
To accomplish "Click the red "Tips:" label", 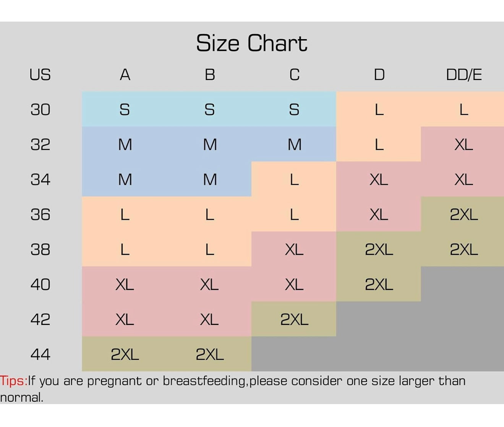I will [13, 381].
